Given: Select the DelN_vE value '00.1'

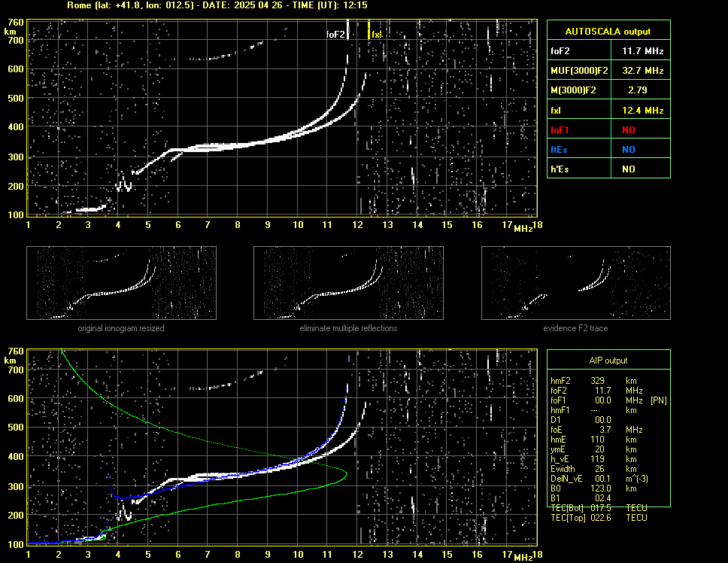Looking at the screenshot, I should pos(603,479).
